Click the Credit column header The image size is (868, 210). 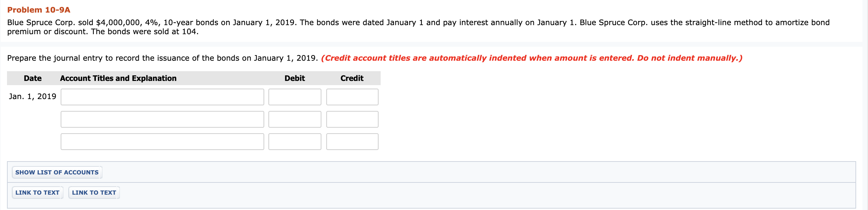pyautogui.click(x=352, y=78)
